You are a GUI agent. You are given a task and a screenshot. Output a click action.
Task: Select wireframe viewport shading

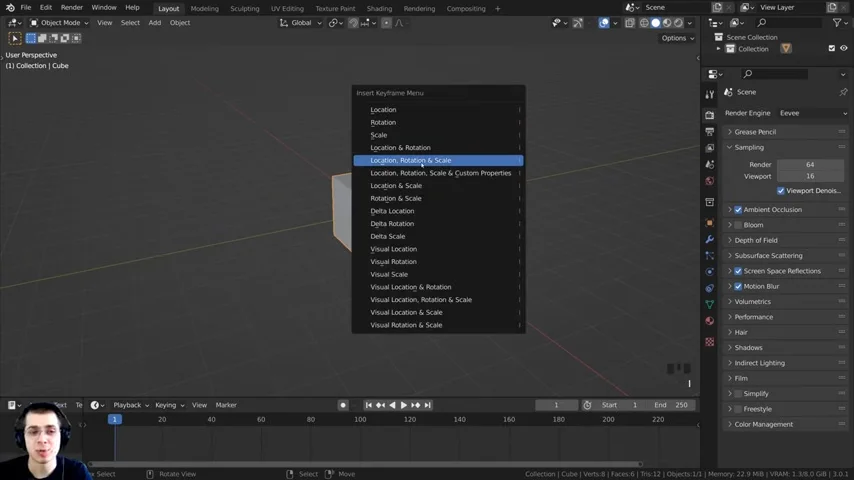pyautogui.click(x=644, y=23)
